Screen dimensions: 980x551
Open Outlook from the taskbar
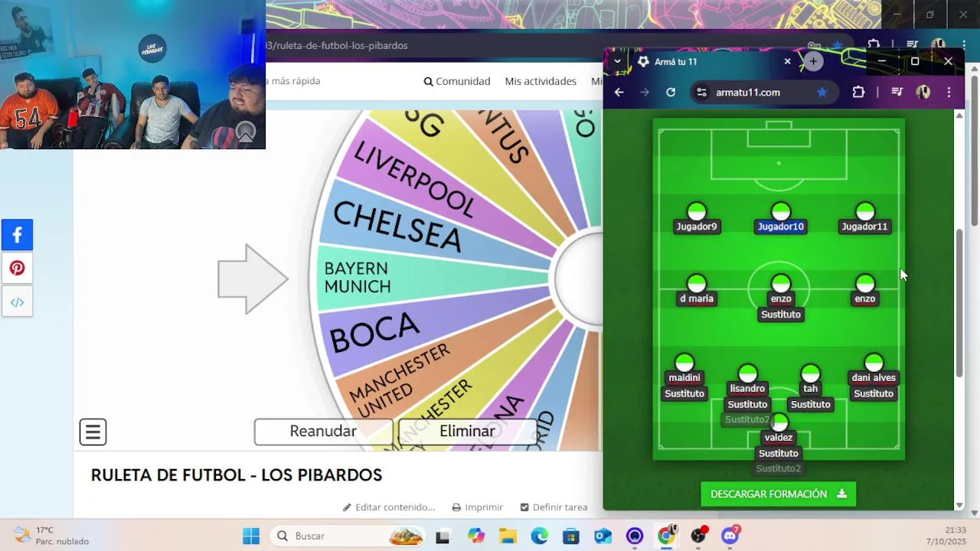point(603,536)
